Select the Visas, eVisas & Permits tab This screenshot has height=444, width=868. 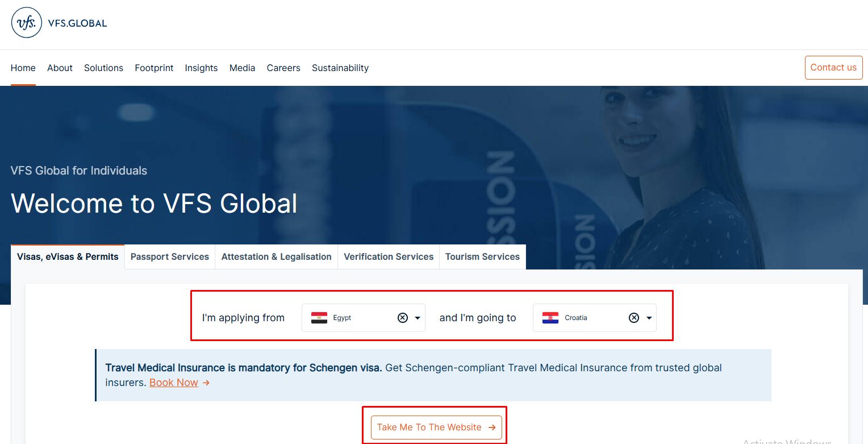pyautogui.click(x=68, y=257)
